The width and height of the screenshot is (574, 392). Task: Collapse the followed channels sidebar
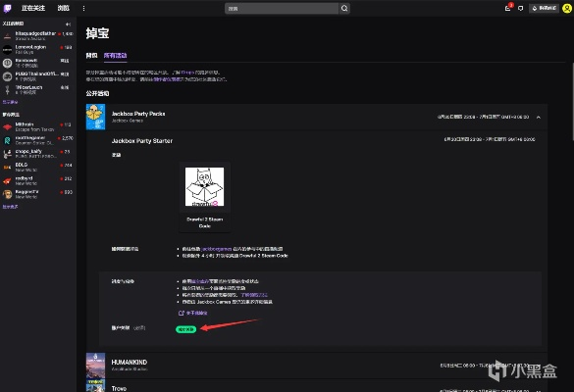click(x=68, y=24)
